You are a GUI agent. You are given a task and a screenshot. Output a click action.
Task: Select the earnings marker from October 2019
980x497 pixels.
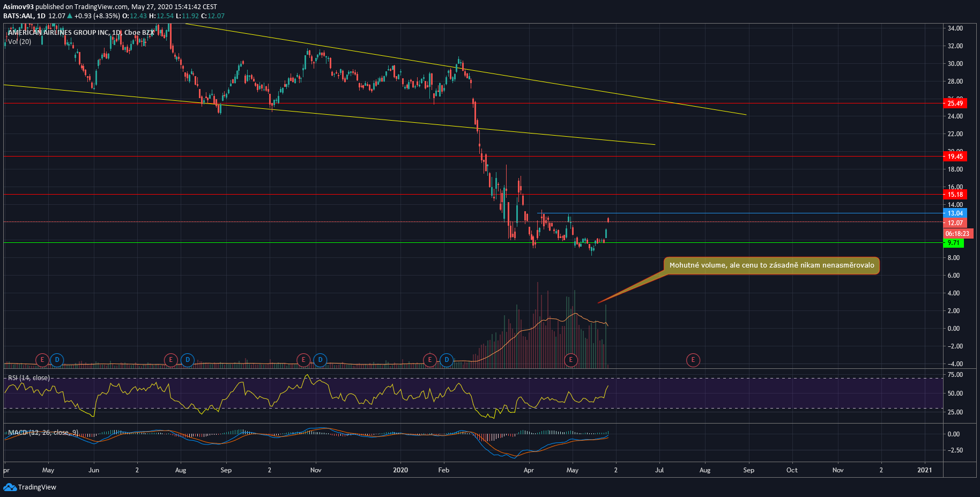303,360
